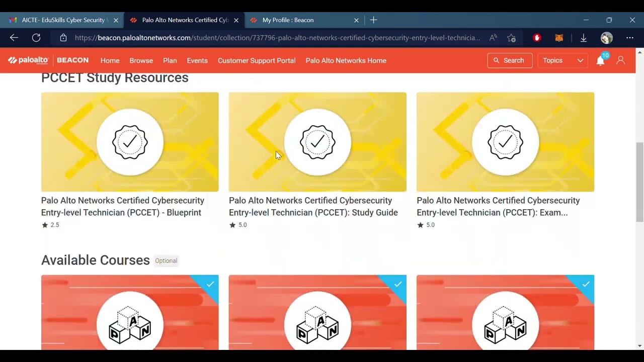
Task: Open the PCCET: Exam... title link
Action: pyautogui.click(x=498, y=206)
